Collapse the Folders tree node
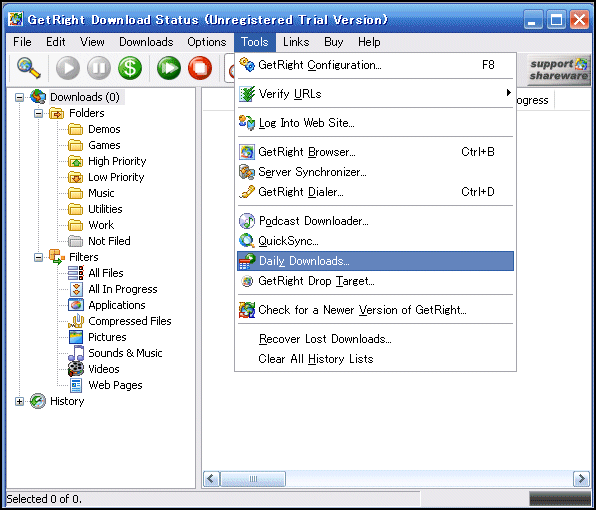 point(38,113)
